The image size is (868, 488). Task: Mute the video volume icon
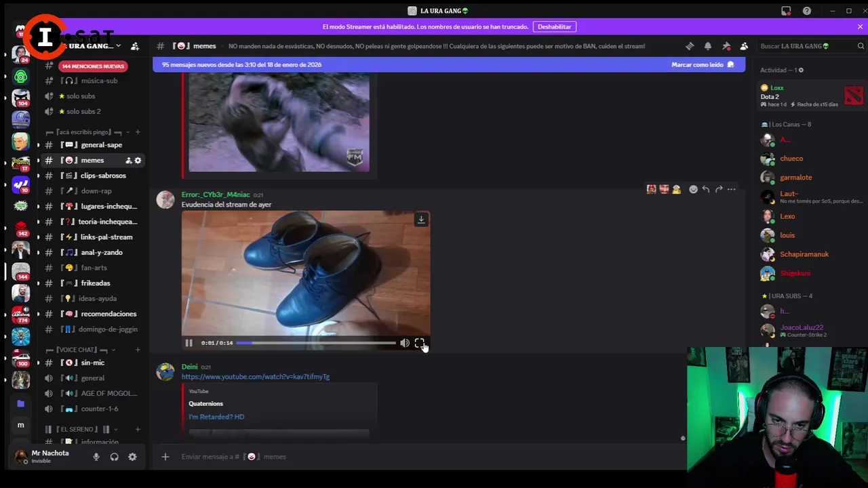point(404,343)
